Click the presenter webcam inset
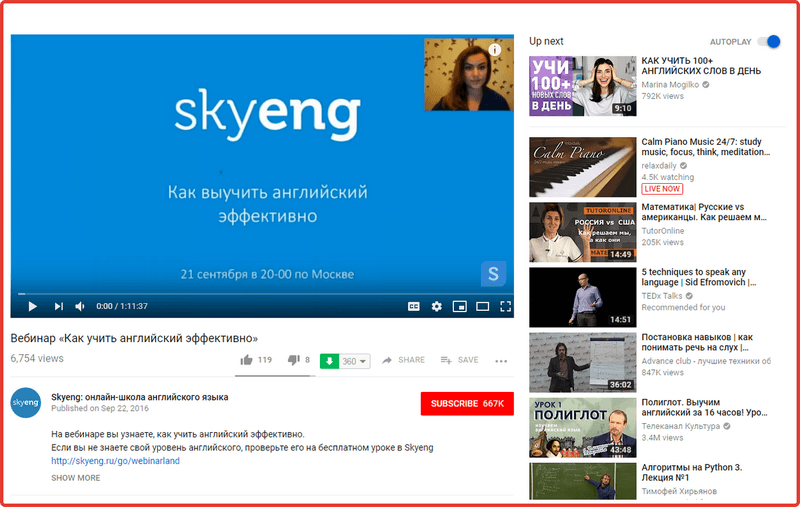This screenshot has width=800, height=507. coord(469,74)
